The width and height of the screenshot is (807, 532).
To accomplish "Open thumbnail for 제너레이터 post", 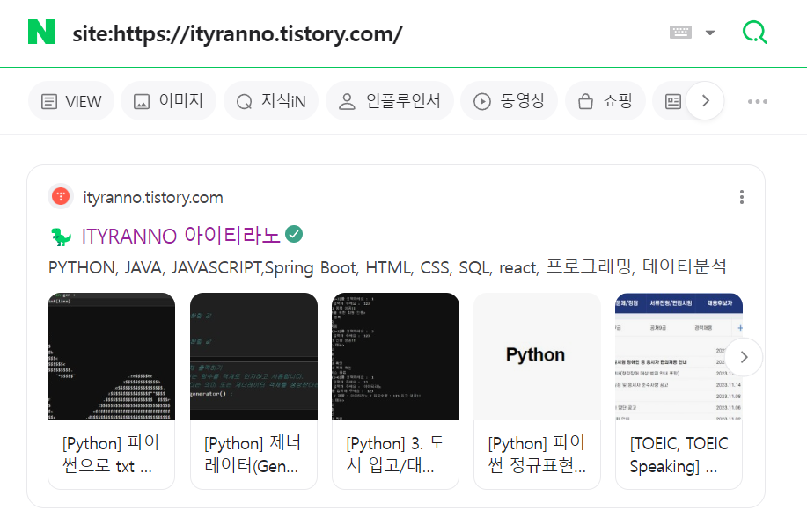I will (x=253, y=357).
